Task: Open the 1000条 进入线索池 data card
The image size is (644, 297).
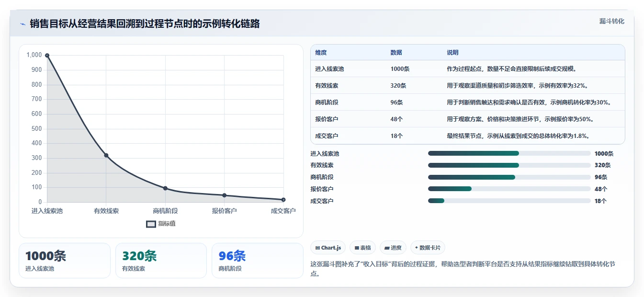Action: coord(65,261)
